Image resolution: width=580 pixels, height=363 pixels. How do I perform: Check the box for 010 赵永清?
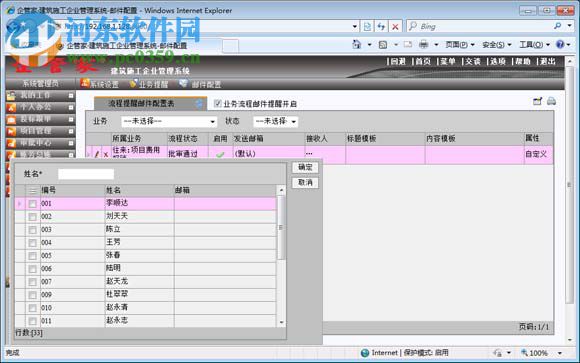[33, 308]
